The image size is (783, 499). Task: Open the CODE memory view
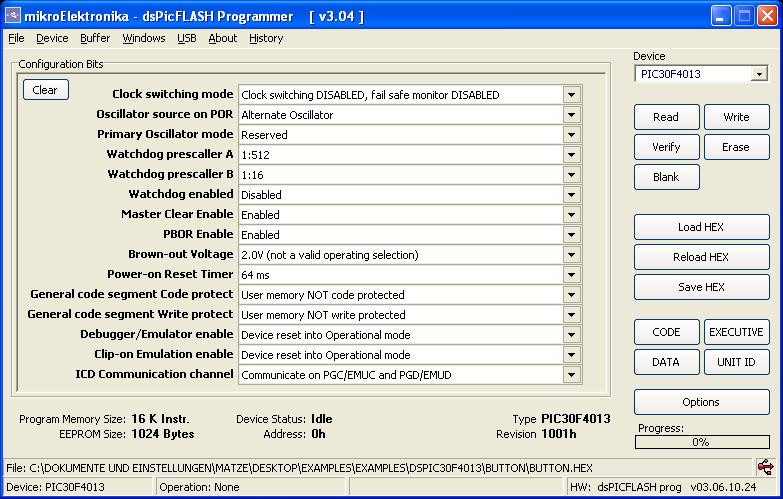(x=666, y=332)
